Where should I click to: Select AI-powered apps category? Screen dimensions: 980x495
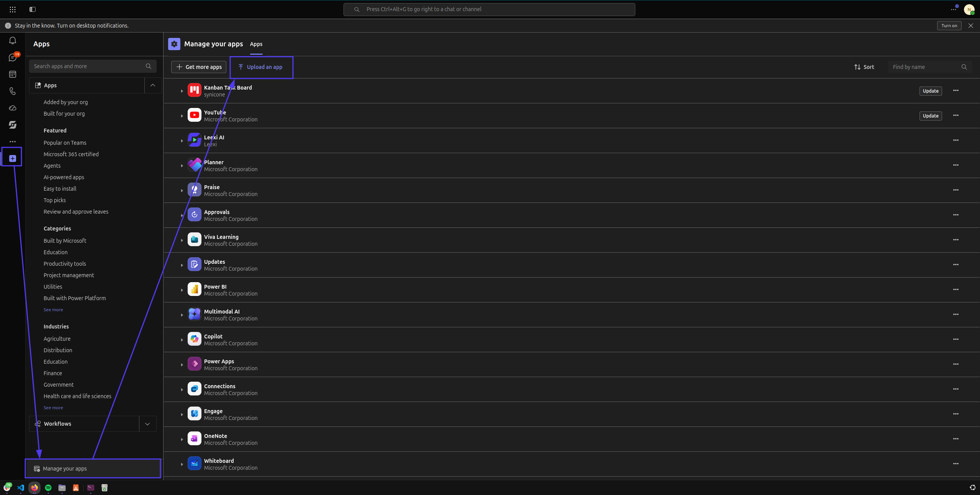click(x=64, y=177)
